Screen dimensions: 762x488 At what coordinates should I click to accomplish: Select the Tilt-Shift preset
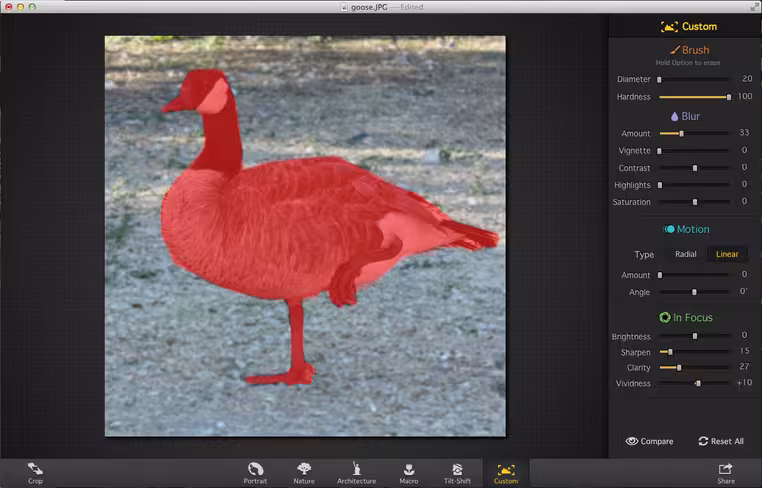(457, 473)
